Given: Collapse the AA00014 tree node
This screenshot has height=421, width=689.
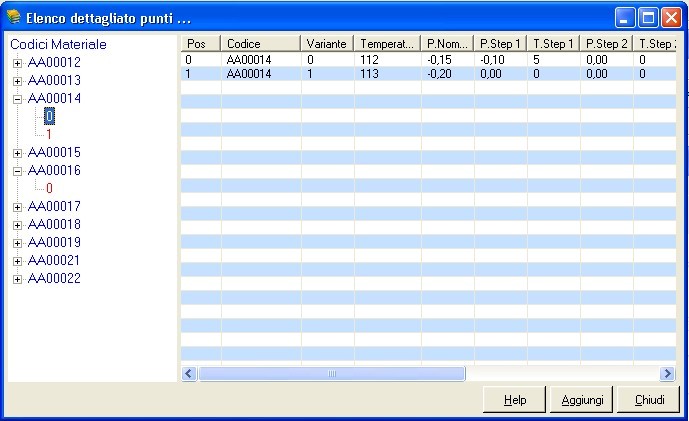Looking at the screenshot, I should (x=17, y=99).
